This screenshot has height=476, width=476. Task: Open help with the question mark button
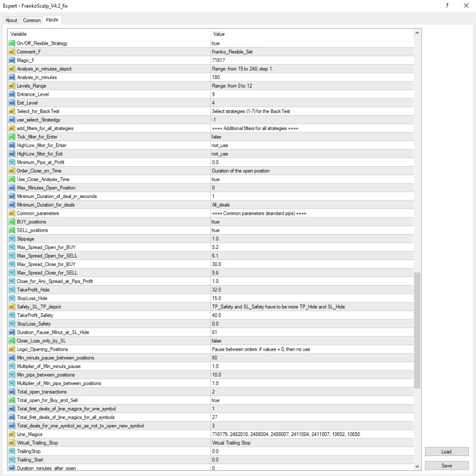447,5
